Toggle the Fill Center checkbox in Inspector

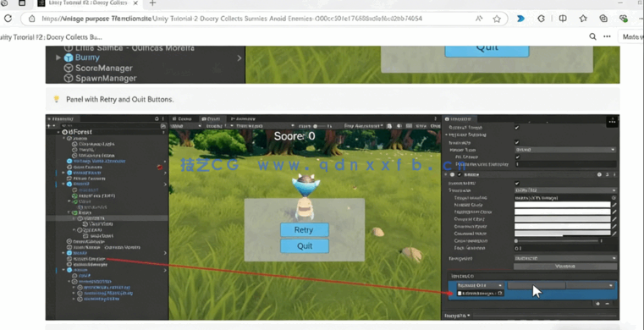tap(518, 157)
